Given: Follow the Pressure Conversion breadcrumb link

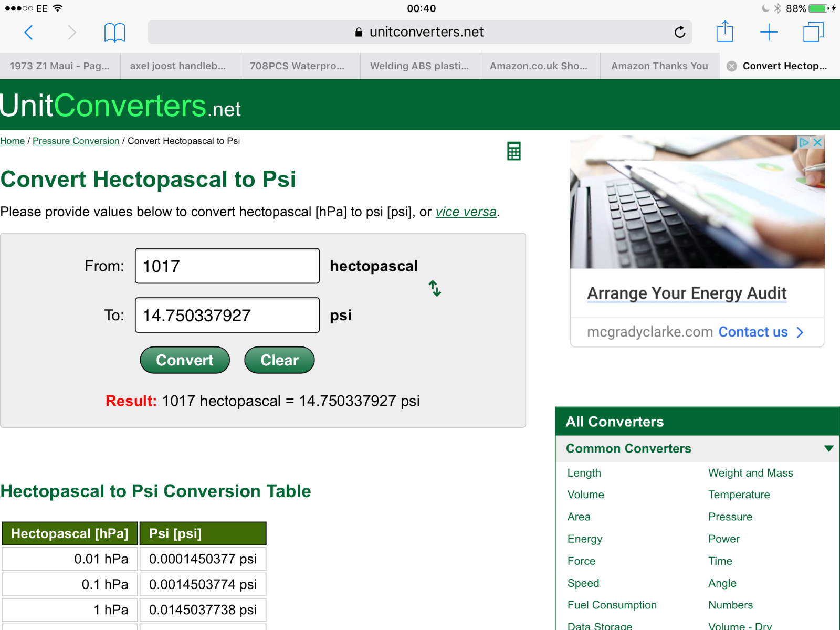Looking at the screenshot, I should click(76, 141).
